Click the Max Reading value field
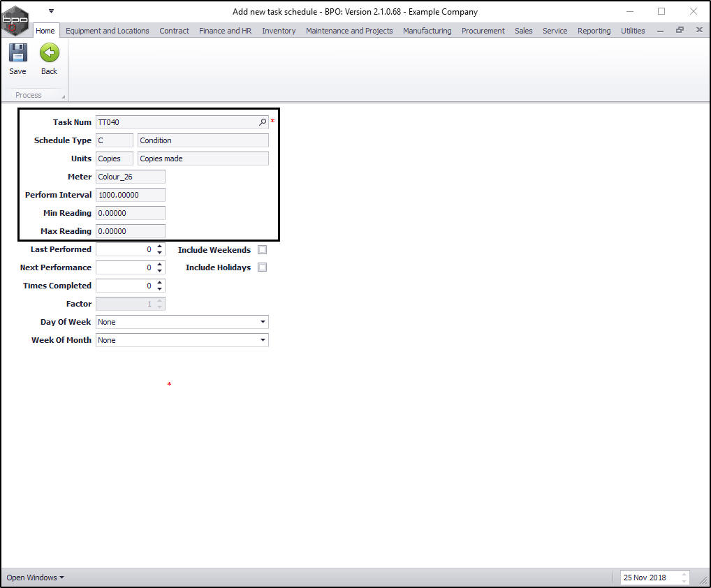Image resolution: width=711 pixels, height=588 pixels. [130, 231]
